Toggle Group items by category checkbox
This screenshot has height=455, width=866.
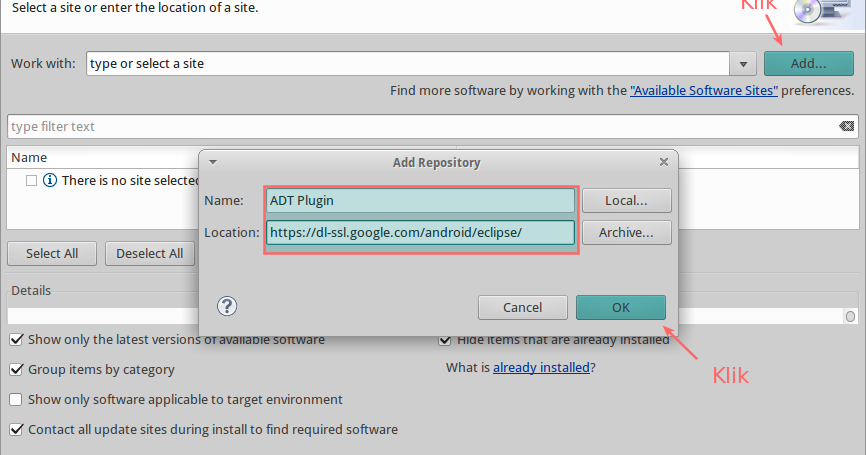pyautogui.click(x=16, y=369)
